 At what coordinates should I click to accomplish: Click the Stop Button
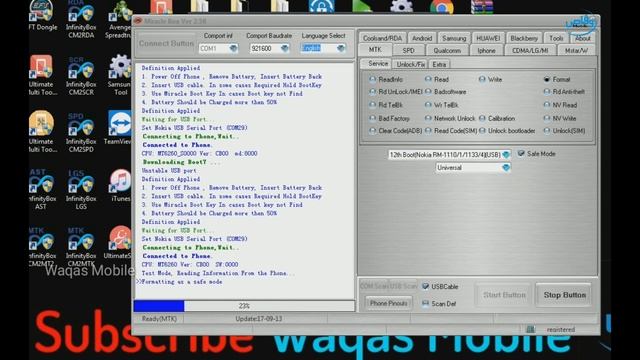point(564,295)
